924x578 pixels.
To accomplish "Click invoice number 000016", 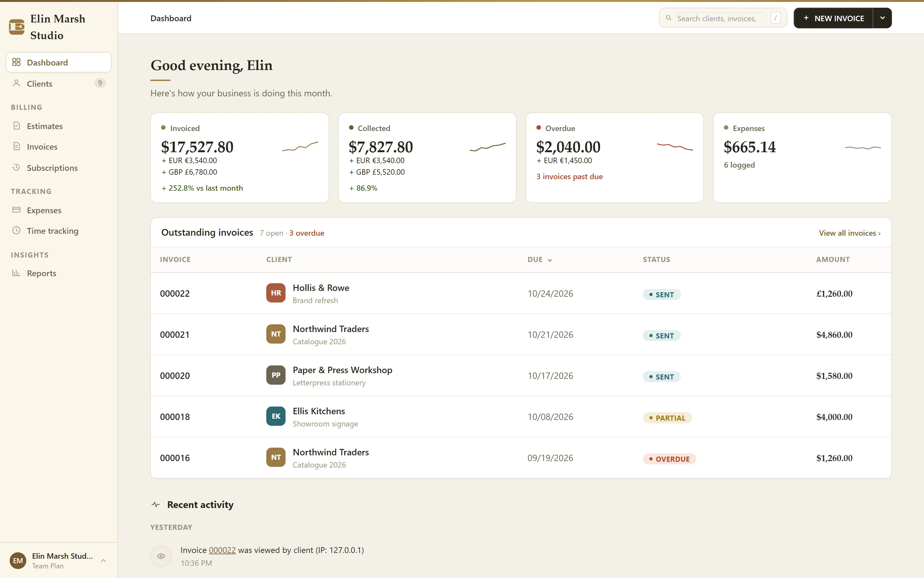I will point(175,458).
